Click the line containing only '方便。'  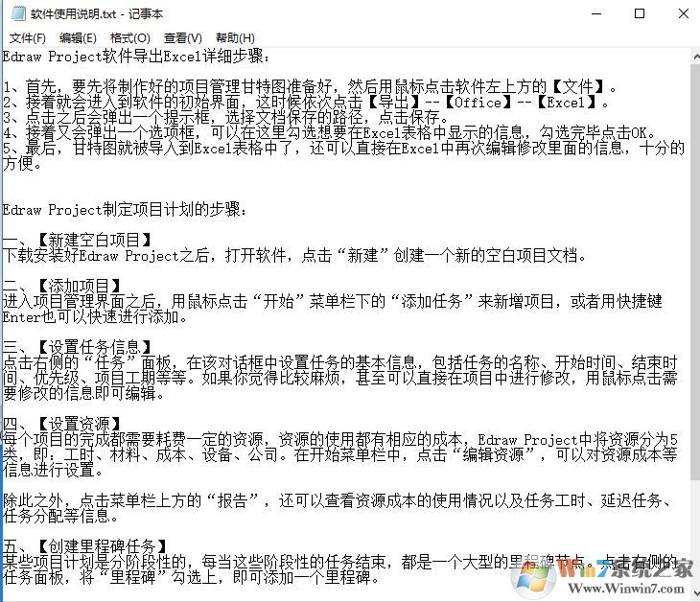[22, 163]
